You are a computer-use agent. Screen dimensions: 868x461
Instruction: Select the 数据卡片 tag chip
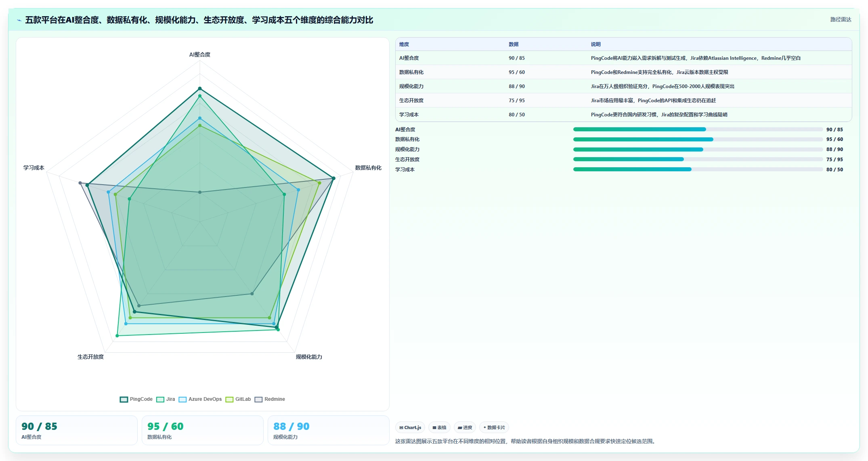click(494, 427)
